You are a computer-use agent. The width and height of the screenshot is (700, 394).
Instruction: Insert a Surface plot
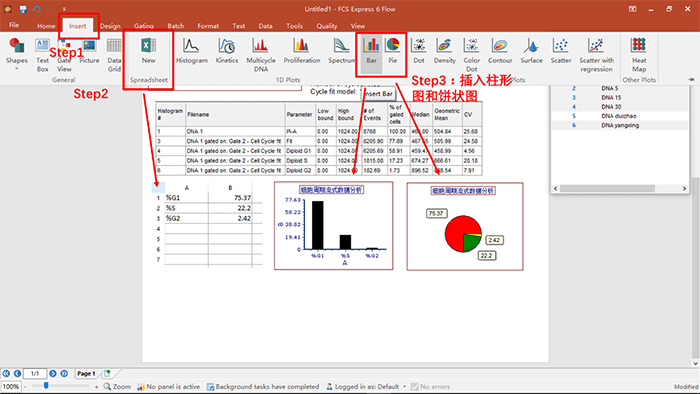pyautogui.click(x=531, y=51)
